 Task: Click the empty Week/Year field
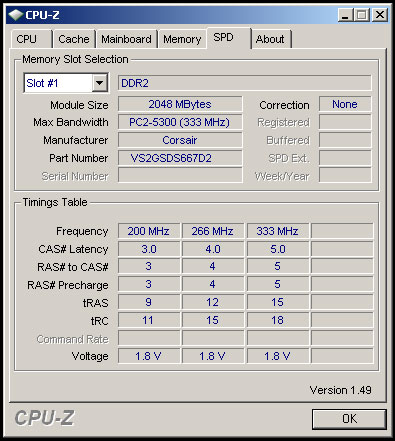pyautogui.click(x=345, y=175)
